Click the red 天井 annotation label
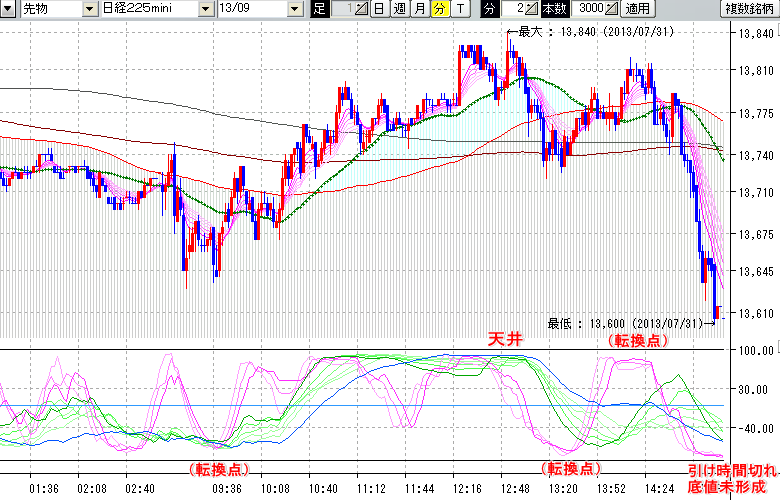 pyautogui.click(x=505, y=339)
